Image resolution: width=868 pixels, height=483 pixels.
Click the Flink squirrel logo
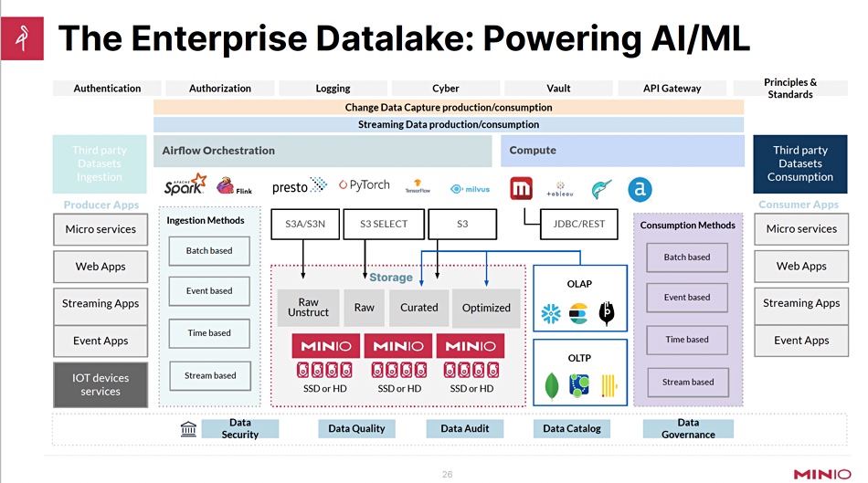(234, 186)
